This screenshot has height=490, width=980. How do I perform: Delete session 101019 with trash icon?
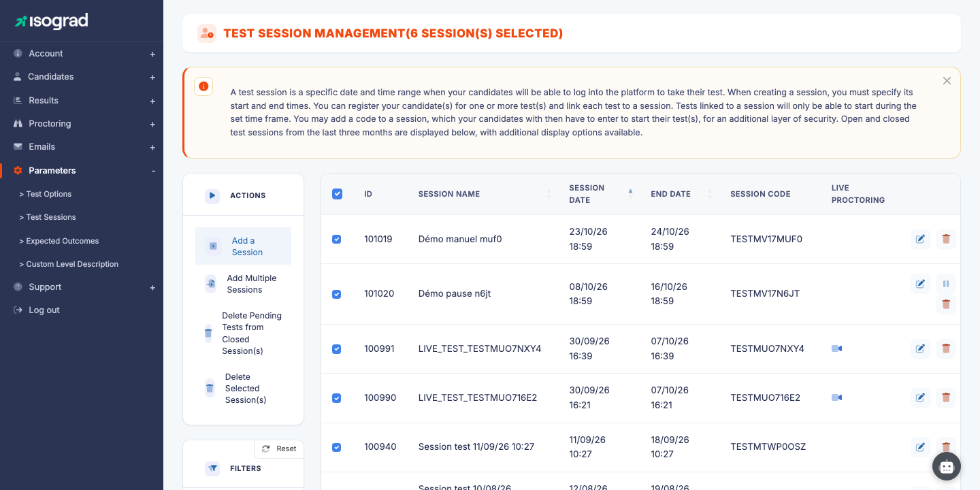click(946, 239)
